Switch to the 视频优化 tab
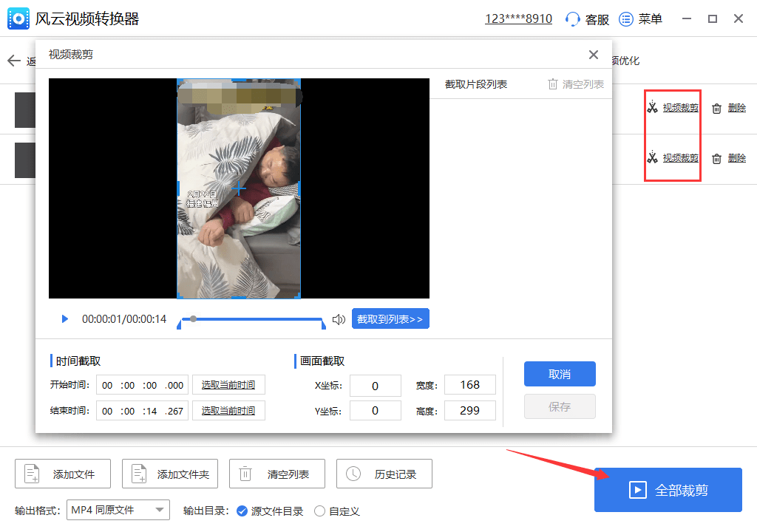Screen dimensions: 757x532 (624, 61)
